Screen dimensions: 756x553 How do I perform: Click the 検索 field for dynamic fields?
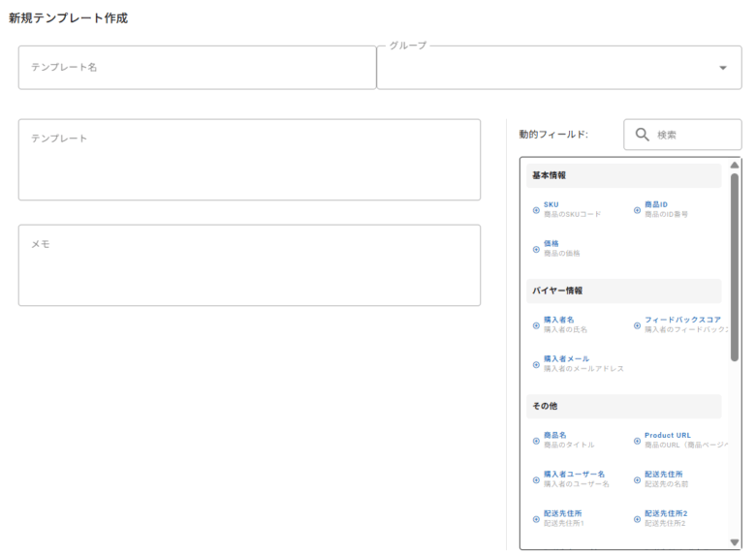coord(693,135)
